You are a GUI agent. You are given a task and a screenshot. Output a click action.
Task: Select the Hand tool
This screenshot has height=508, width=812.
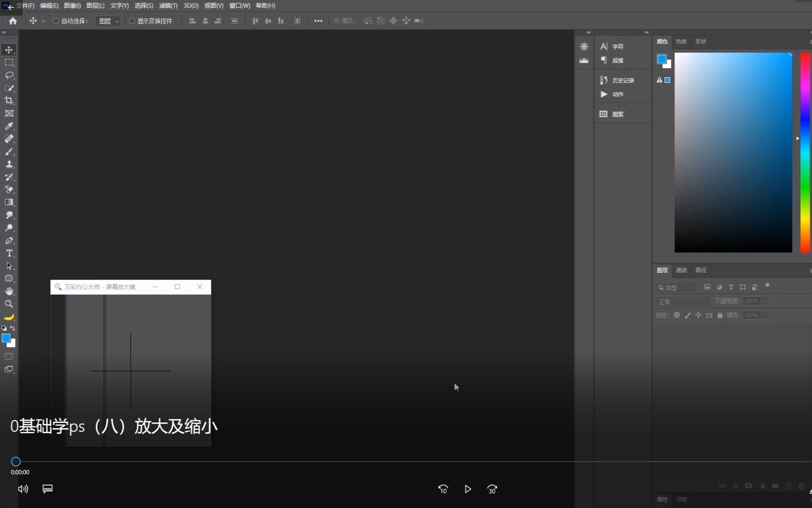[x=9, y=291]
